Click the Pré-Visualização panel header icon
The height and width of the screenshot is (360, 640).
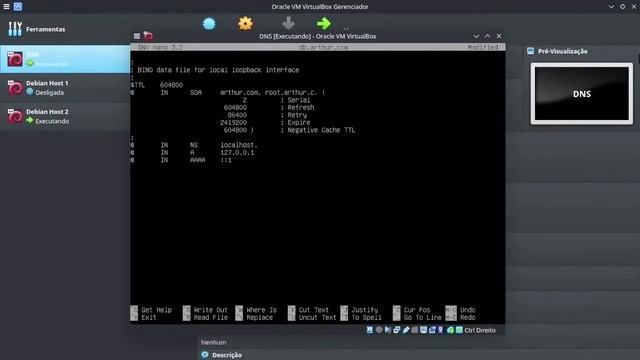click(x=531, y=51)
